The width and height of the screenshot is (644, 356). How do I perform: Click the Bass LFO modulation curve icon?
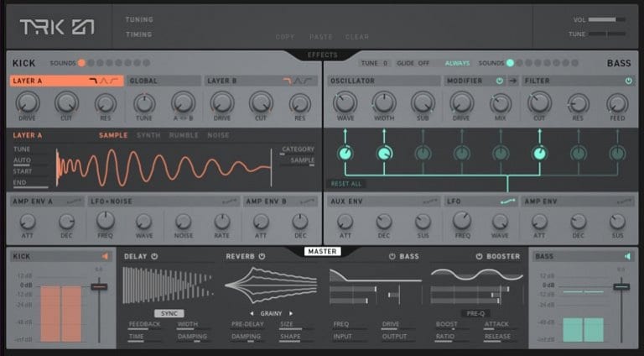(x=508, y=202)
